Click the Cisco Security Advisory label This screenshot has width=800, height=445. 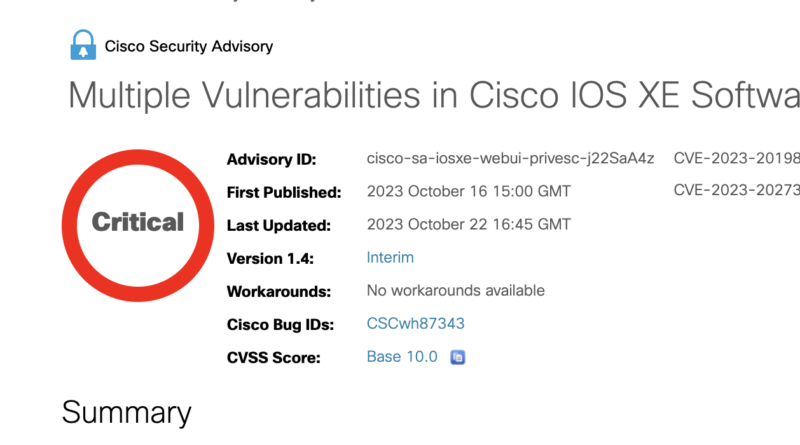pos(189,46)
